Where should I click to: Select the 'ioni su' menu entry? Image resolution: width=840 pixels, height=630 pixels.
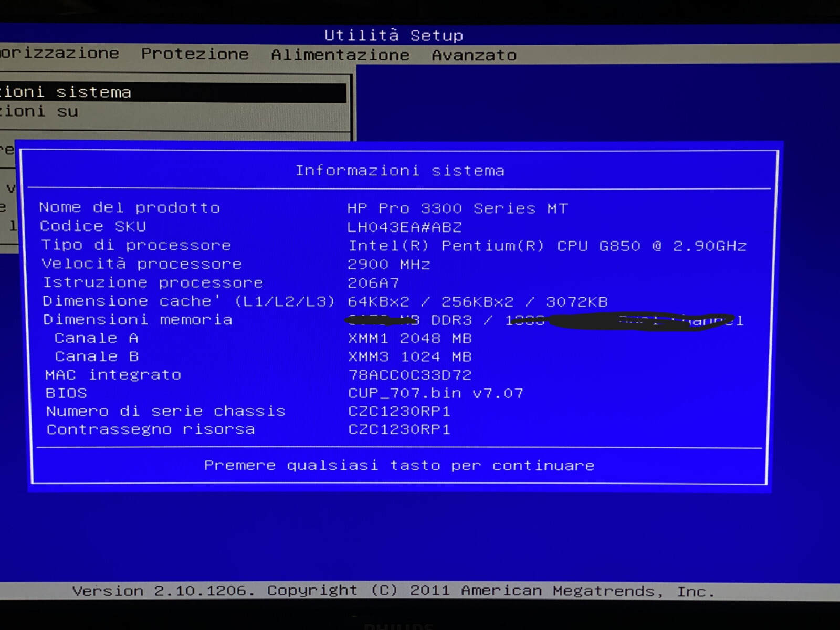(39, 111)
